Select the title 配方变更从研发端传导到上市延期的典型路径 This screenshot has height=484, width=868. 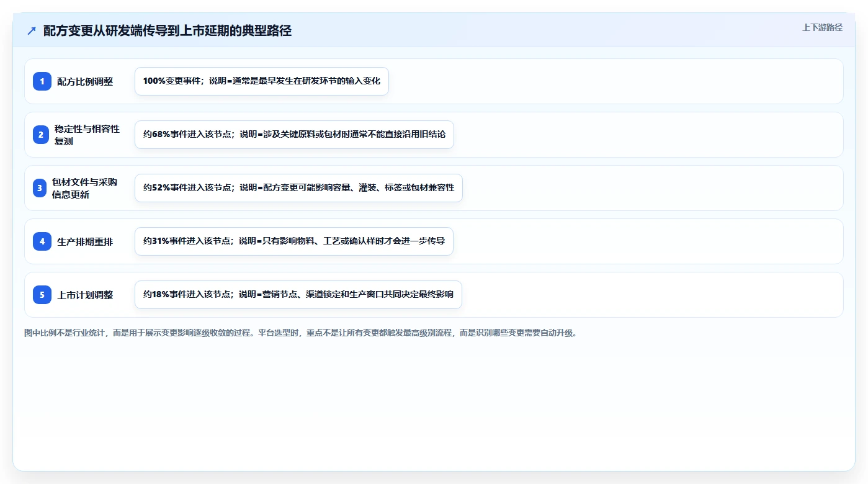168,31
